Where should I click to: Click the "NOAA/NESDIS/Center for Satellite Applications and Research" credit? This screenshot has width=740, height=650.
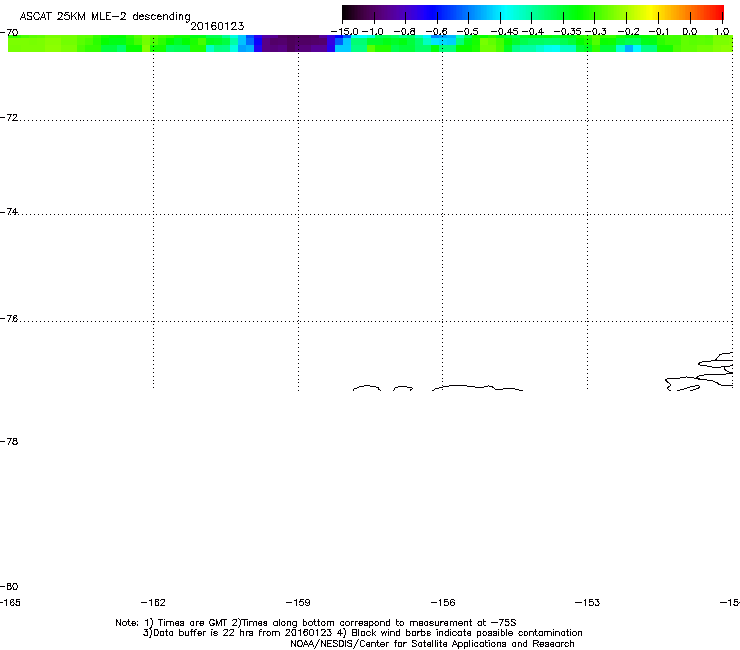432,644
